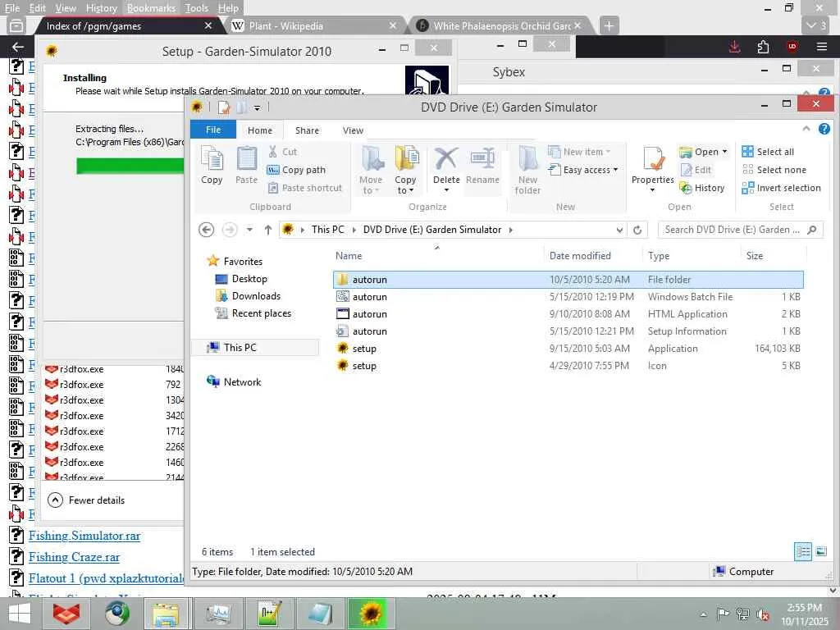
Task: Select the setup Icon file
Action: click(x=568, y=365)
